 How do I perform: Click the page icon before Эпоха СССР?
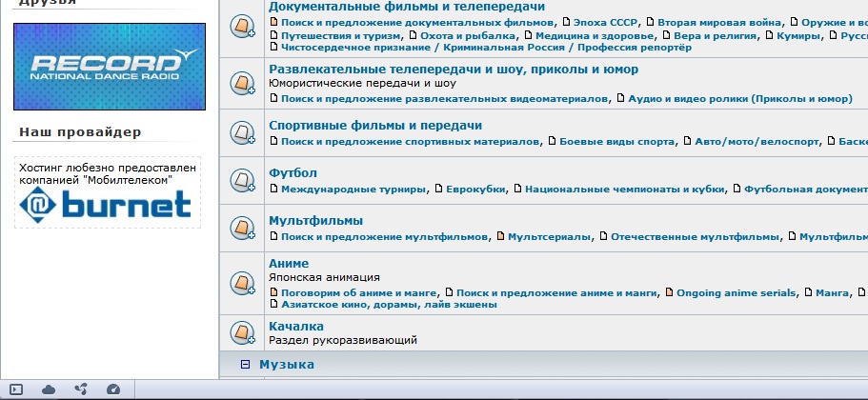click(566, 22)
